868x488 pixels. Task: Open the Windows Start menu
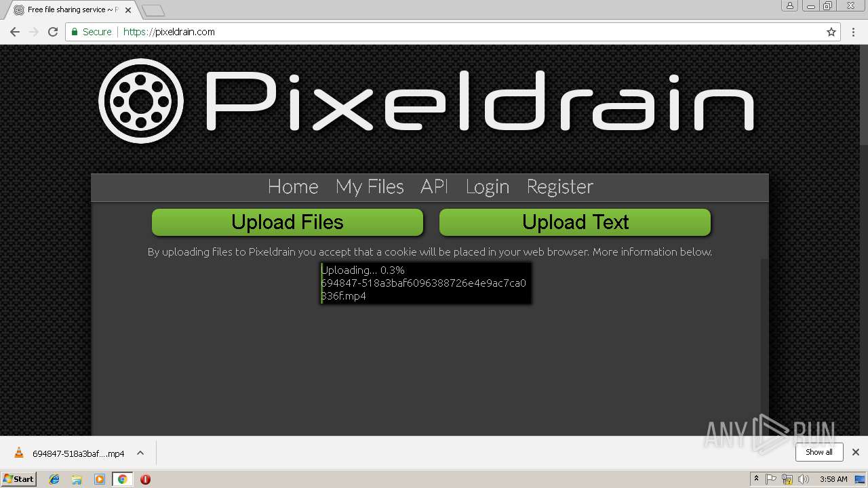tap(18, 479)
